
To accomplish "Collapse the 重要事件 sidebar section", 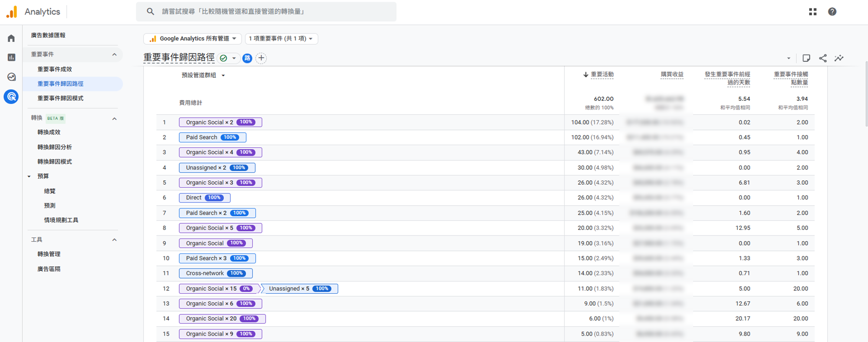I will pos(115,54).
